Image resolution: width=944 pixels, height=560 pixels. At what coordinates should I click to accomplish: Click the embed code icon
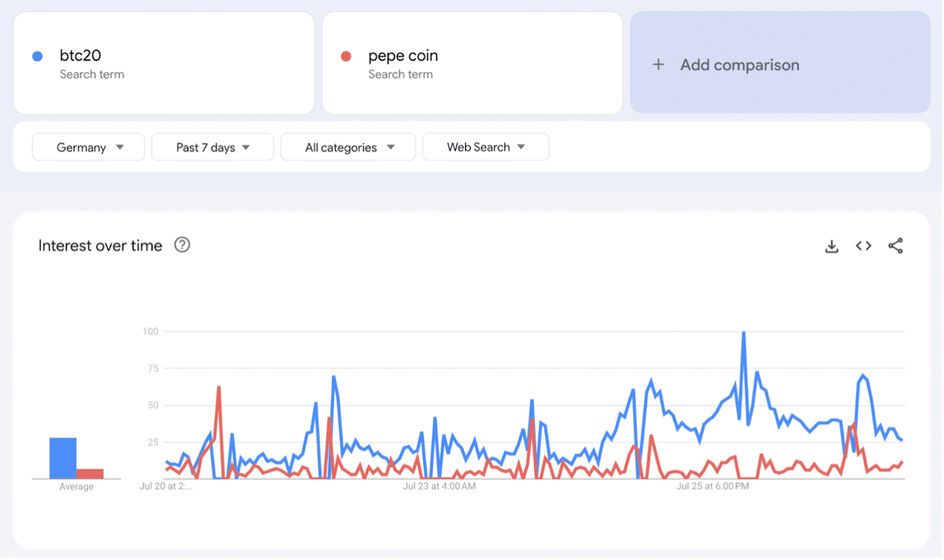(x=863, y=246)
